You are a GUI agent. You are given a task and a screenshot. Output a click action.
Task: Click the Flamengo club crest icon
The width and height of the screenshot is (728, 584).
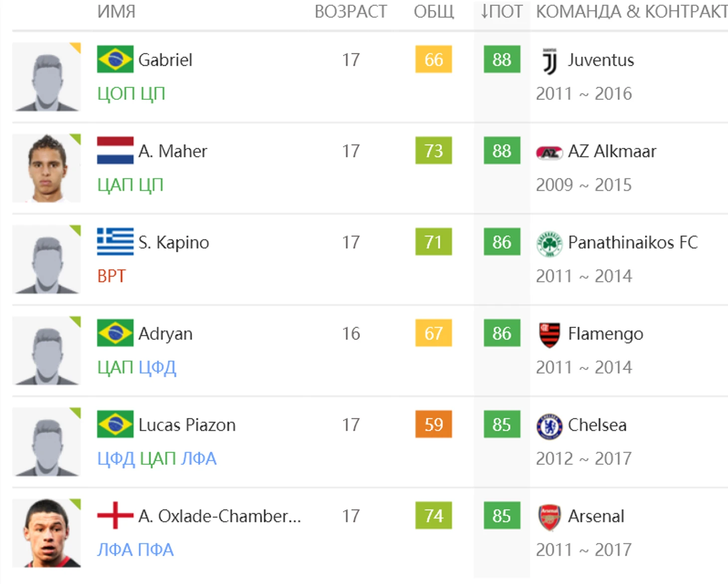(549, 335)
